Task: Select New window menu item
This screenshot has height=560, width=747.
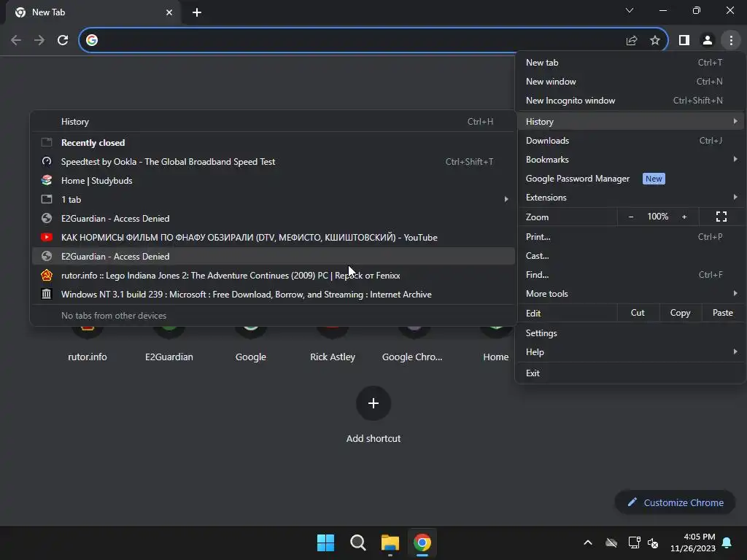Action: pyautogui.click(x=630, y=82)
